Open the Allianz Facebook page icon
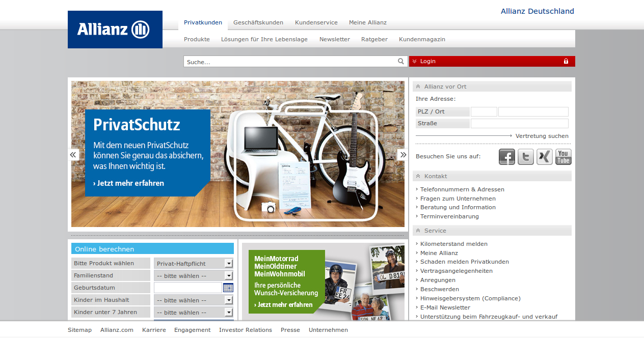 pos(507,157)
